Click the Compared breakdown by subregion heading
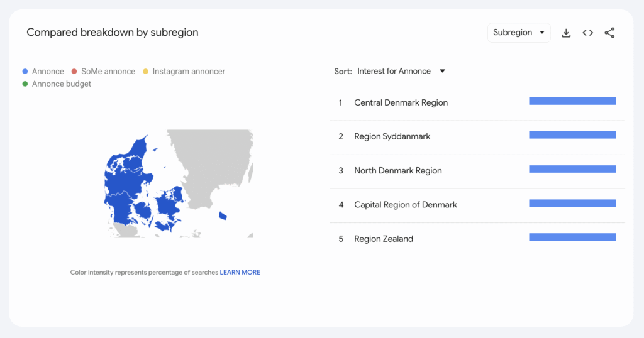644x338 pixels. click(x=113, y=33)
